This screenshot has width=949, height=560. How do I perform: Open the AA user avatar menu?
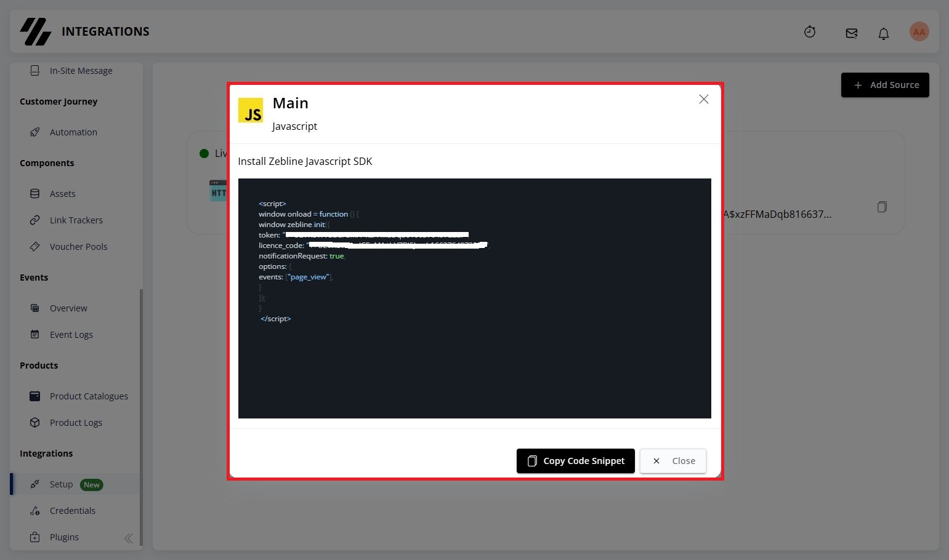pos(919,32)
